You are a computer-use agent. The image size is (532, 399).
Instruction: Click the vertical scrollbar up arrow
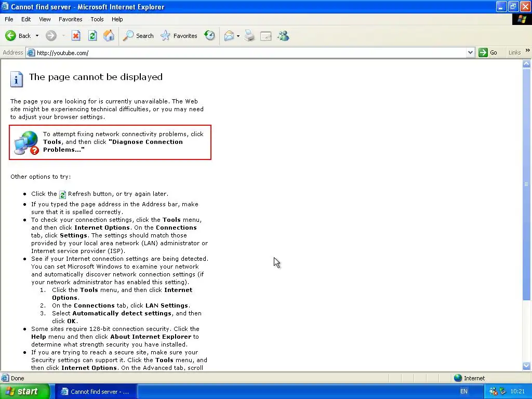526,64
